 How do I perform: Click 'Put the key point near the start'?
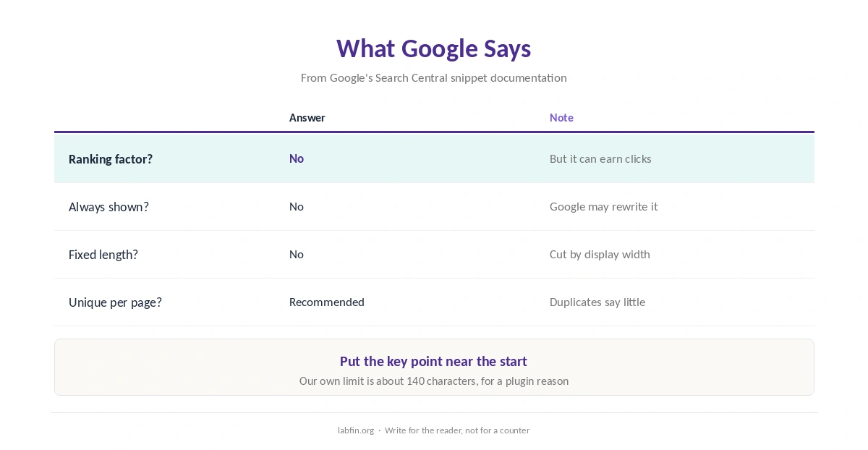click(434, 361)
